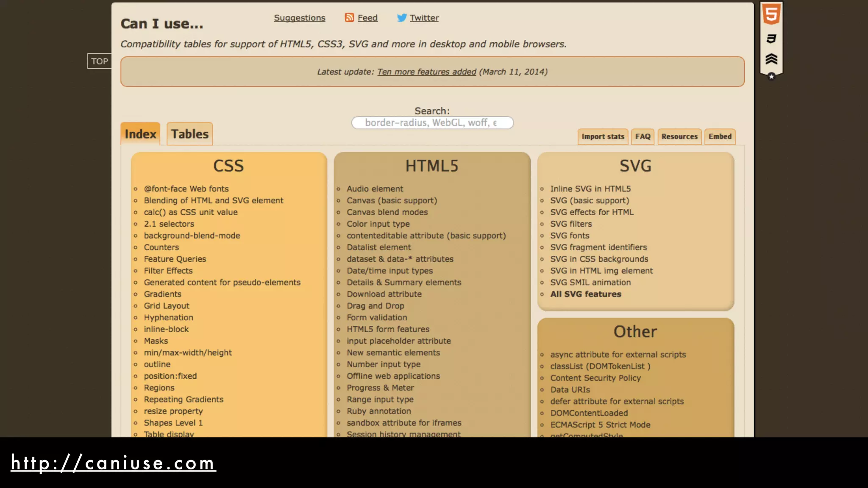Click the RSS feed icon
Screen dimensions: 868x488
pyautogui.click(x=349, y=17)
